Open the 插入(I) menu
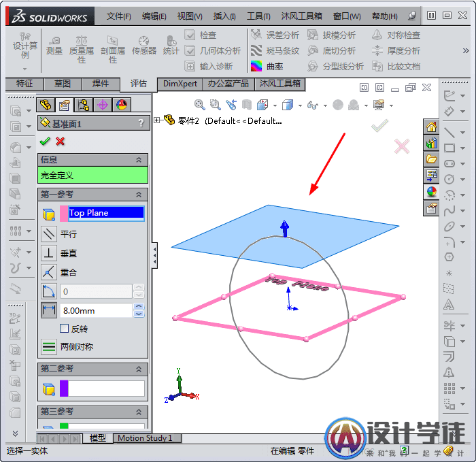The image size is (476, 462). 224,16
